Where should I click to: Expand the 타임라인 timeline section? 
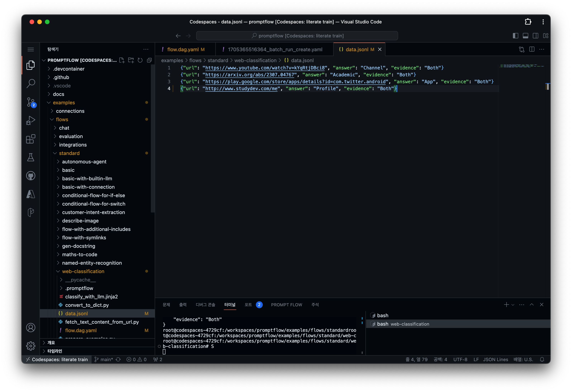[x=97, y=351]
